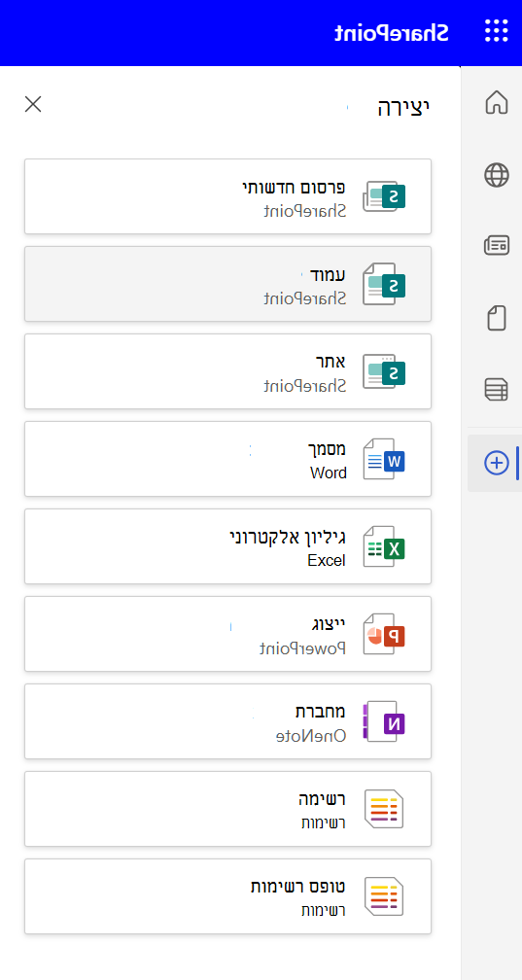Click the SharePoint page icon for עמוד
The width and height of the screenshot is (522, 980).
point(384,284)
